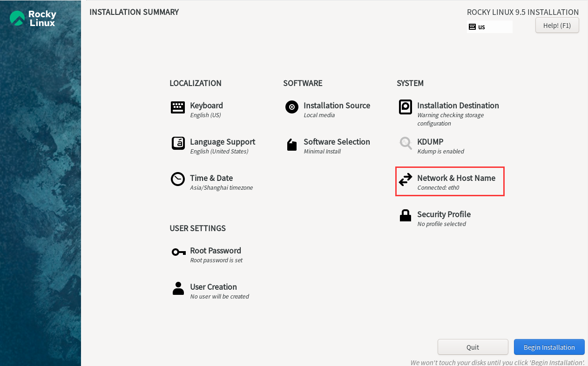Viewport: 588px width, 366px height.
Task: Click the Root Password key icon
Action: [x=178, y=252]
